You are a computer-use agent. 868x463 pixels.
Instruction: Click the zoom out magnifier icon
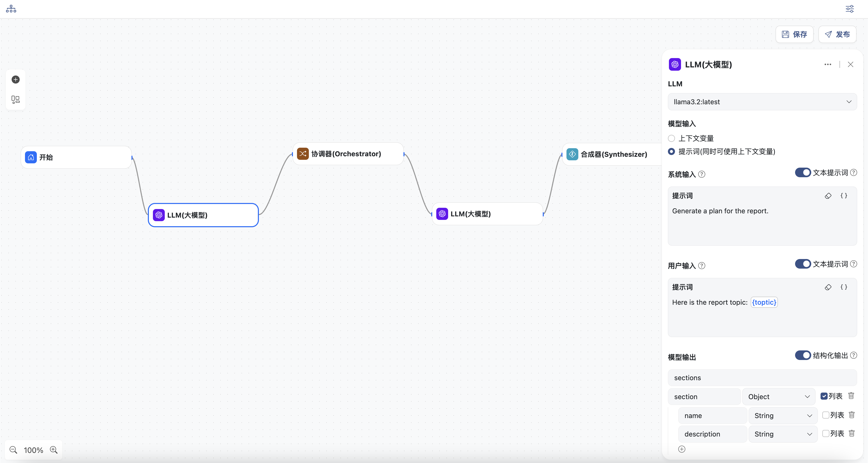coord(13,450)
